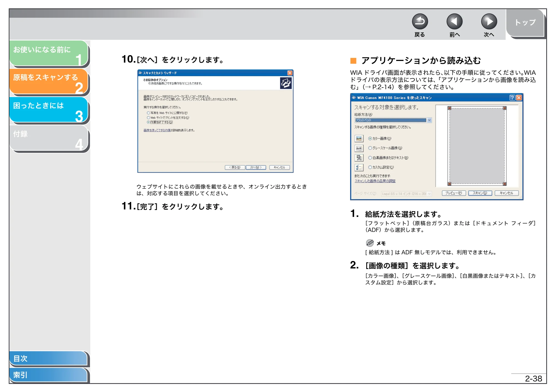The width and height of the screenshot is (554, 392).
Task: Click heading アプリケーションから読み込む
Action: point(421,60)
